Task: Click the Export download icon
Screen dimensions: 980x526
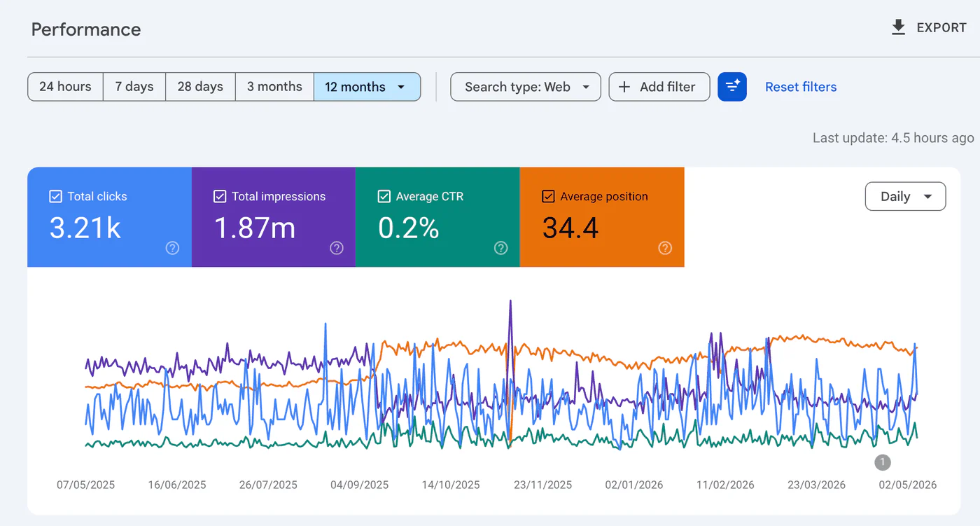Action: click(x=898, y=27)
